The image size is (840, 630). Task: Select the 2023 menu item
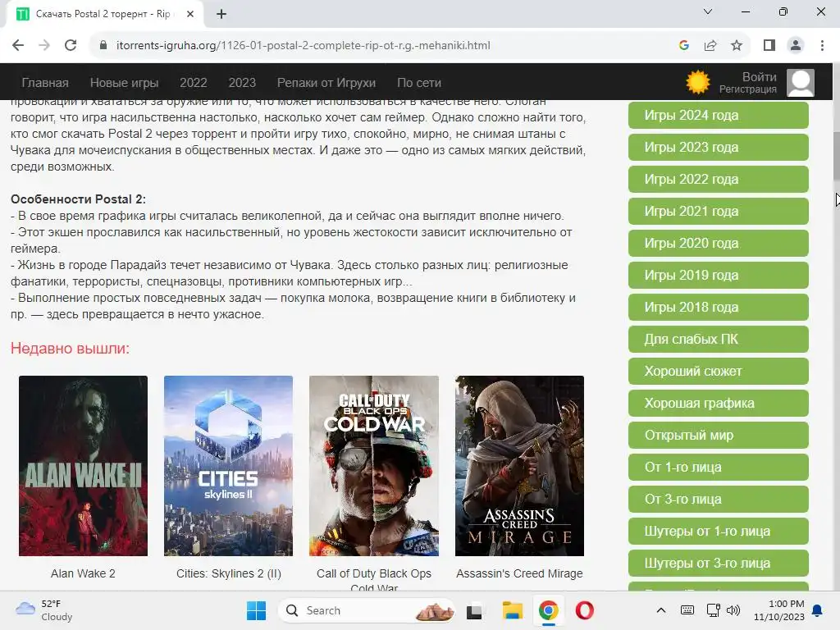point(242,83)
